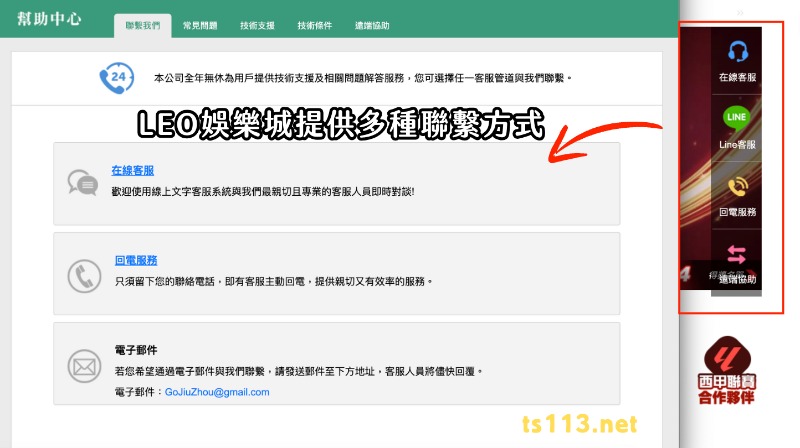Open sidebar 在線客服 headset icon
Viewport: 800px width, 448px height.
coord(738,52)
